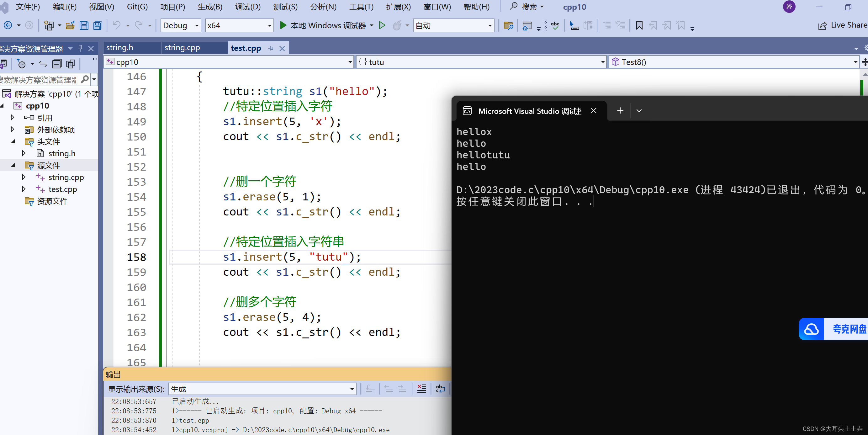Click the test.cpp close button in tab
This screenshot has width=868, height=435.
[x=281, y=48]
